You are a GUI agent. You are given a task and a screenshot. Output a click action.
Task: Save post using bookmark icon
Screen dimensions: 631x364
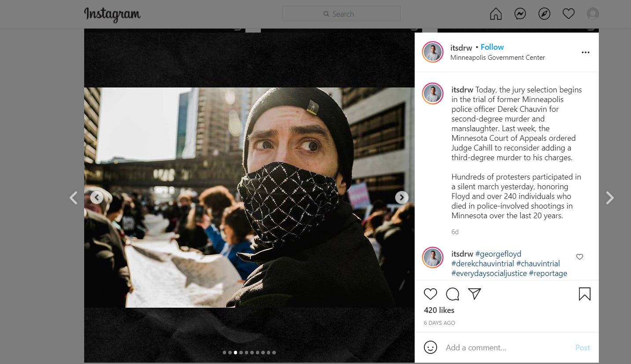coord(584,294)
